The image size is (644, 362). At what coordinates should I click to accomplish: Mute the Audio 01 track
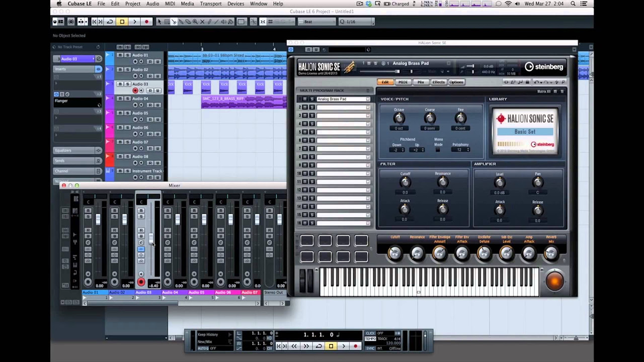(x=120, y=55)
